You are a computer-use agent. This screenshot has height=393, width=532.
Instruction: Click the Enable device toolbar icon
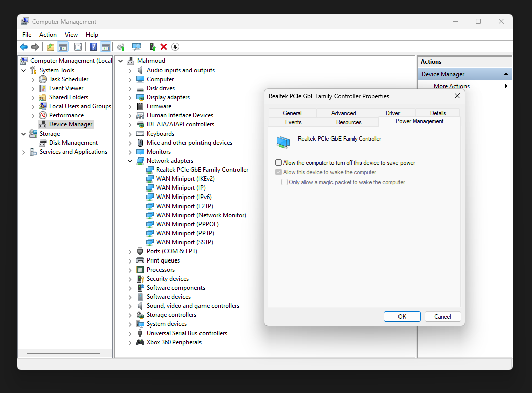[x=152, y=47]
